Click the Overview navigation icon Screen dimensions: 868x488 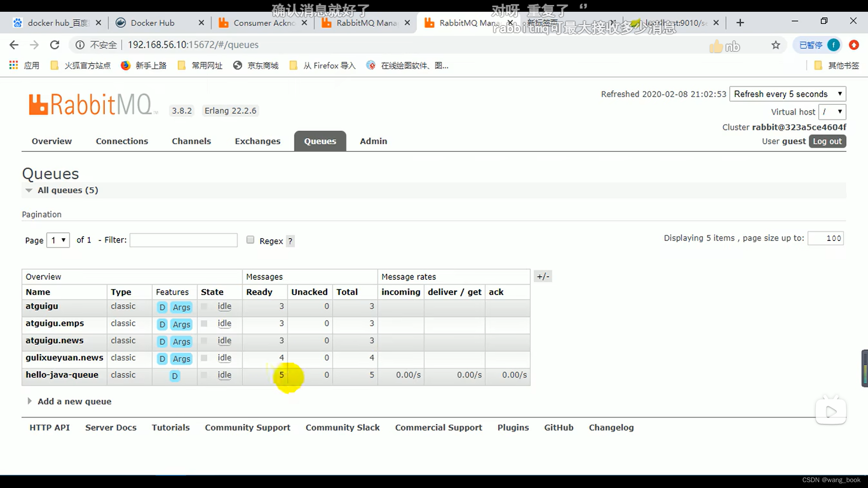coord(51,141)
